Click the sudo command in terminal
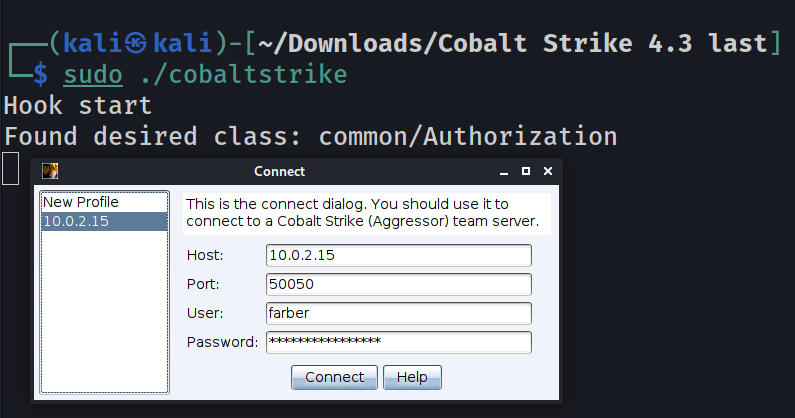Viewport: 795px width, 418px height. [x=92, y=73]
